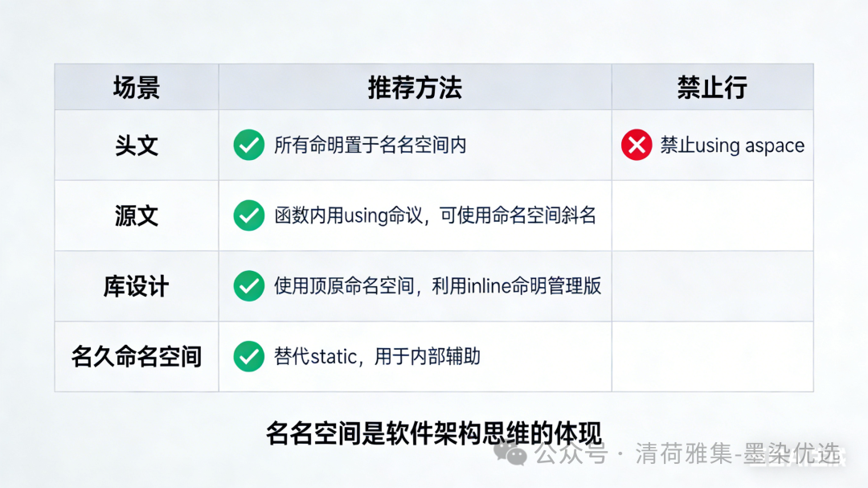Click the 替代static，用于内部辅助 text
This screenshot has width=868, height=488.
377,356
